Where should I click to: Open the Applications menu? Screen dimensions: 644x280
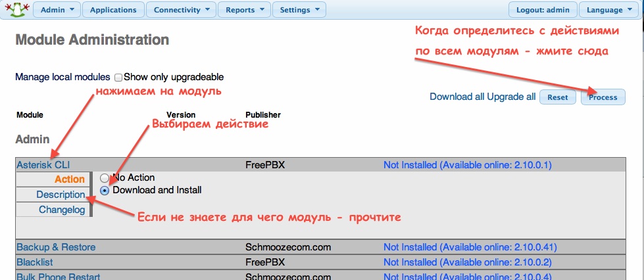pyautogui.click(x=114, y=10)
